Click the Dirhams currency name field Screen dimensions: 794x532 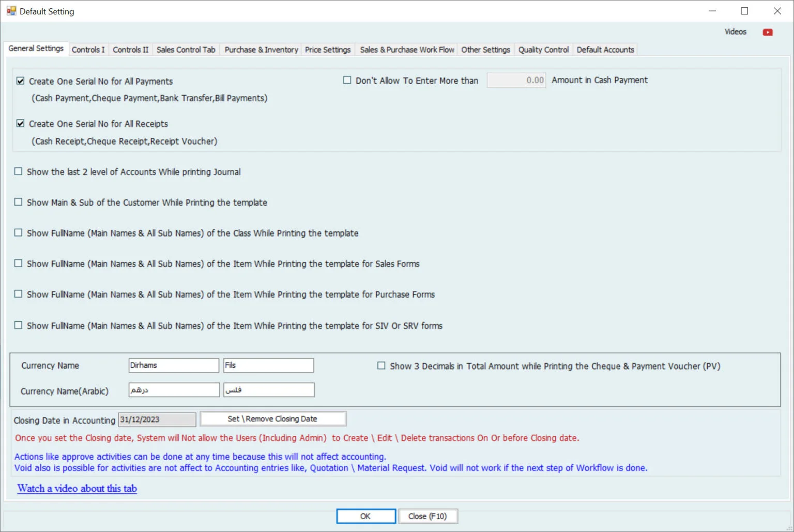(174, 365)
